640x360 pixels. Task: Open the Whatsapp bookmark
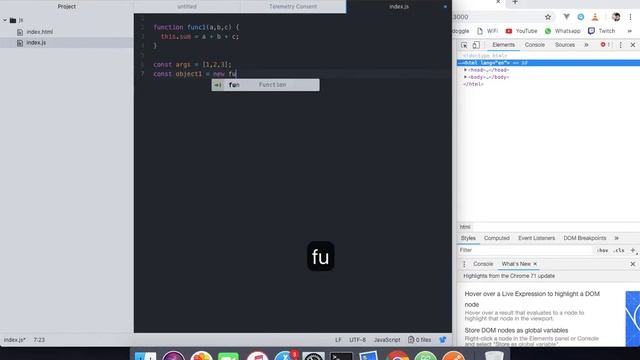tap(562, 31)
